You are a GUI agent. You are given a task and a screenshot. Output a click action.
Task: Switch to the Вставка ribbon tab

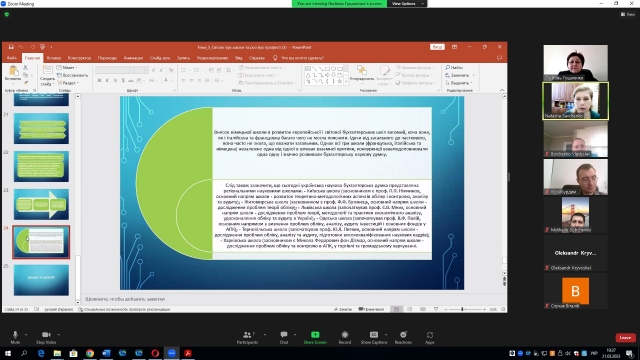[x=53, y=58]
